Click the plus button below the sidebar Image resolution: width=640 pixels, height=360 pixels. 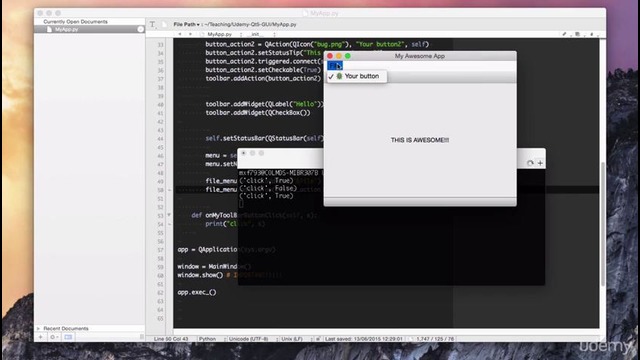click(40, 337)
